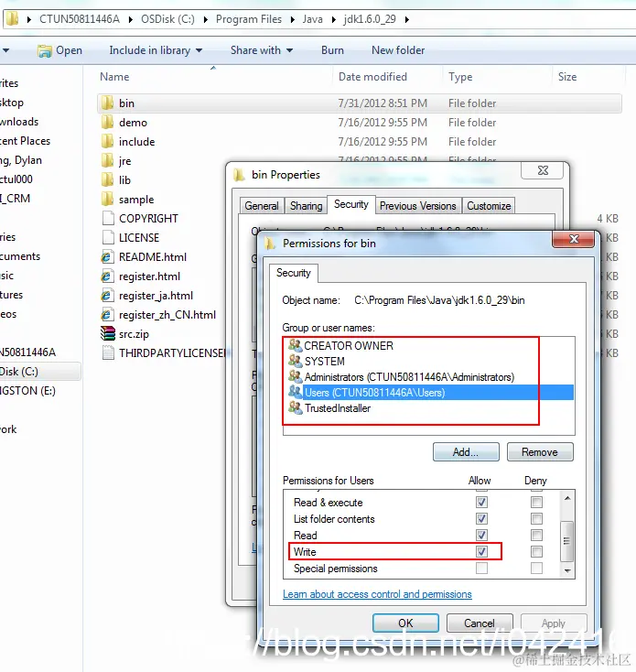The height and width of the screenshot is (672, 636).
Task: Click the Remove button
Action: [540, 452]
